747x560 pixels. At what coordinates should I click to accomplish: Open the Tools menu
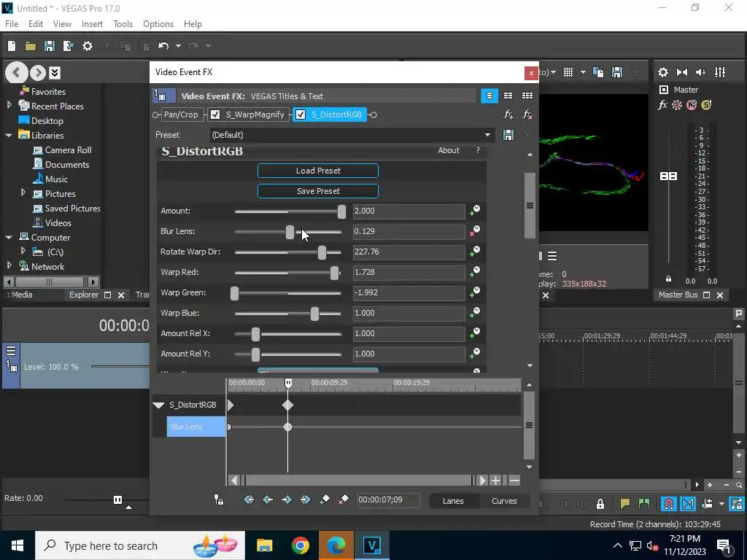(123, 24)
